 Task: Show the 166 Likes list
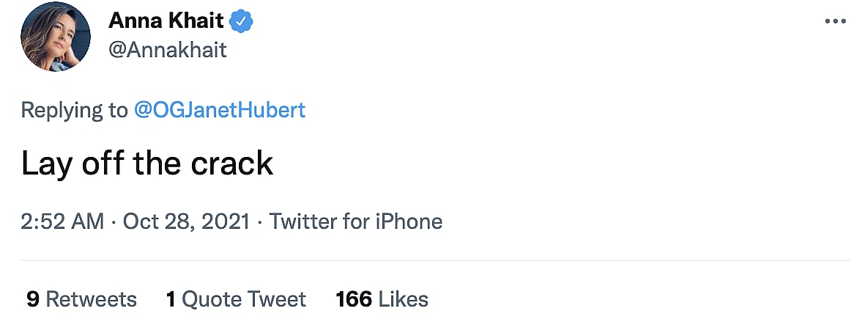382,299
